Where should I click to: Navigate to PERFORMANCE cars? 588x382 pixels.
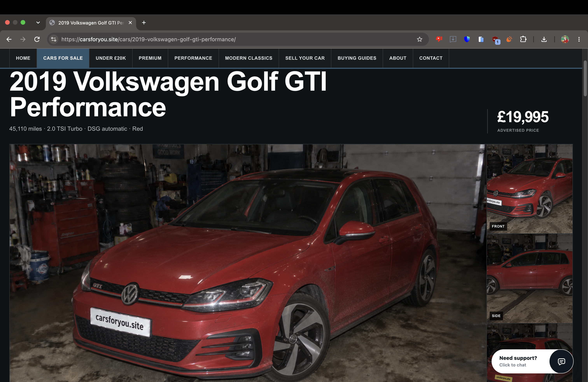click(193, 58)
